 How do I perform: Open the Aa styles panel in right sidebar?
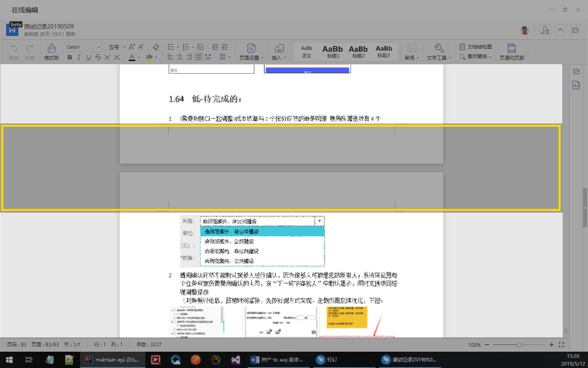tap(576, 85)
